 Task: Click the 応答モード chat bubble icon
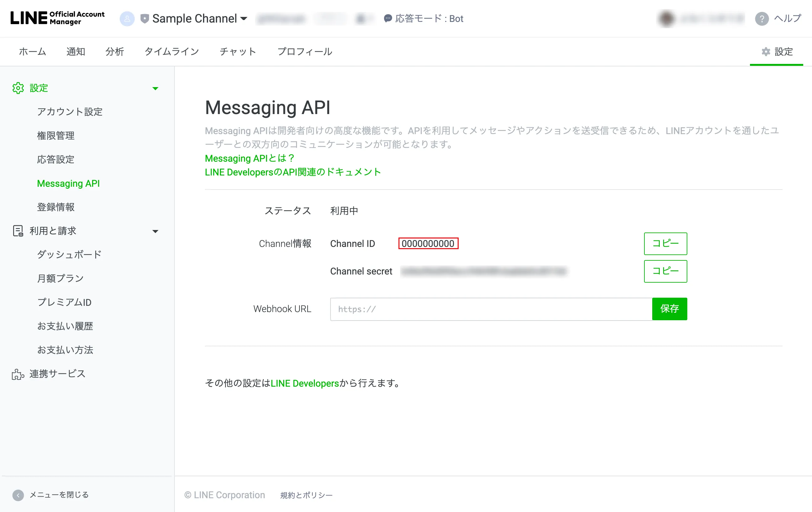tap(388, 18)
